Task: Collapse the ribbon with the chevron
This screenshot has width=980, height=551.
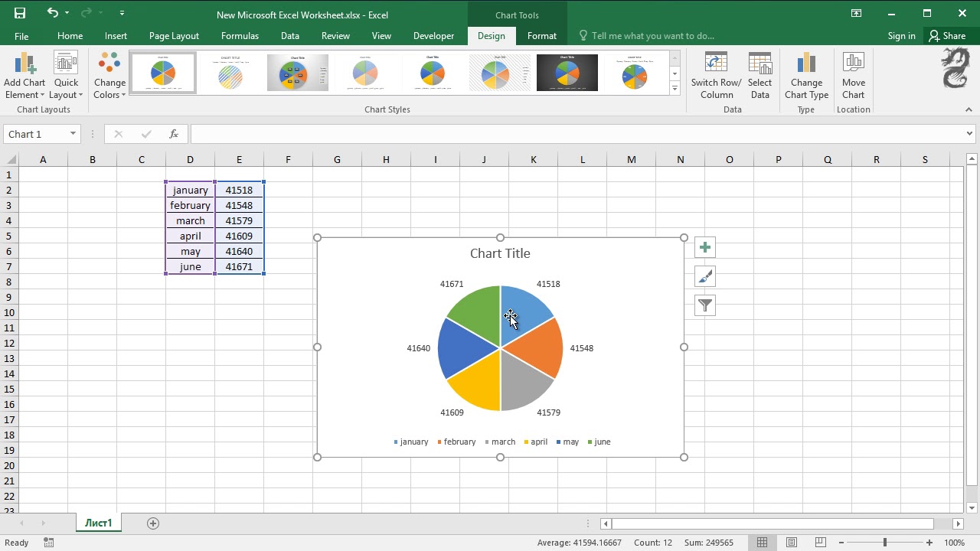Action: (969, 109)
